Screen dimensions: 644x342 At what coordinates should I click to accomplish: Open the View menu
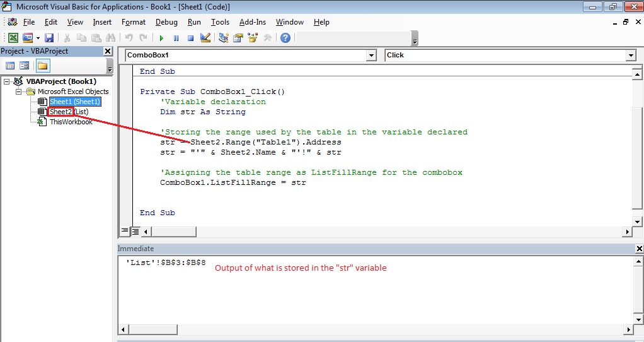[75, 22]
